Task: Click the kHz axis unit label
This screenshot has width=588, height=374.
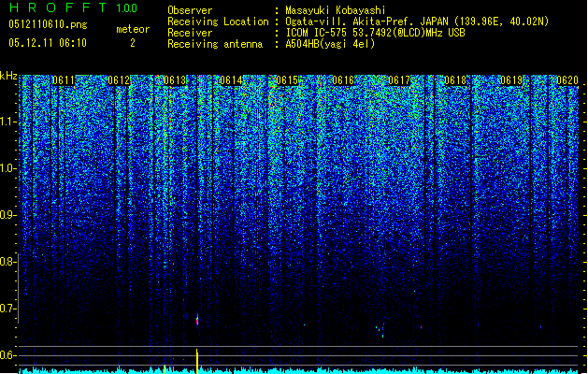Action: coord(8,76)
